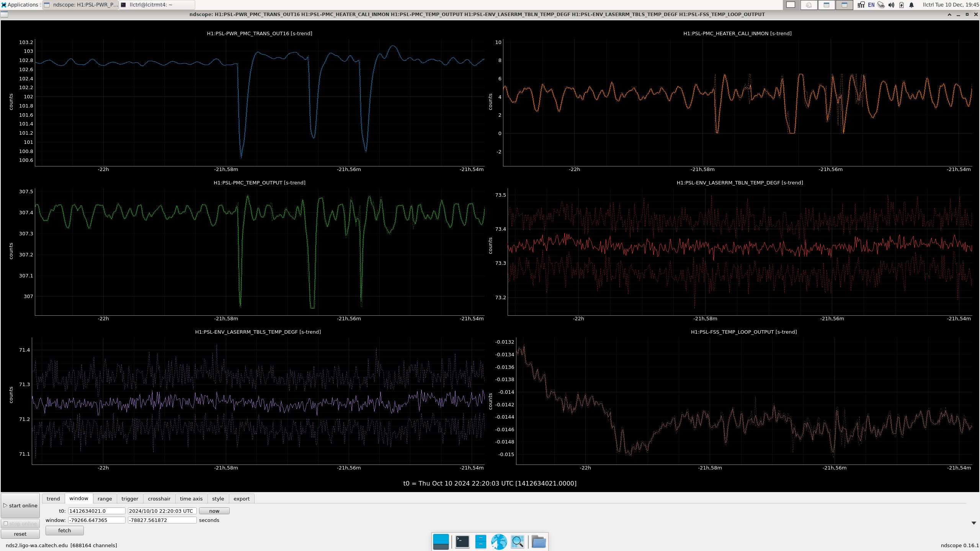Screen dimensions: 980x551
Task: Open the style tab
Action: [218, 499]
